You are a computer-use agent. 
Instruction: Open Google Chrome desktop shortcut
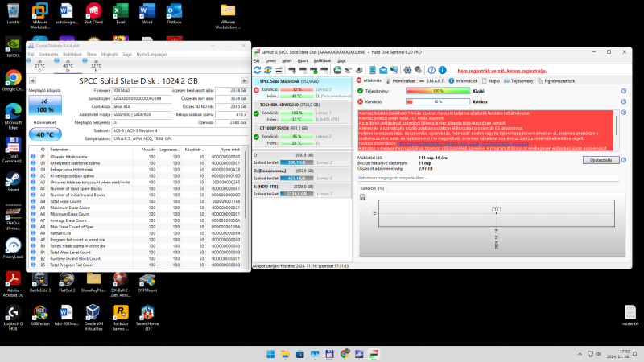tap(13, 81)
